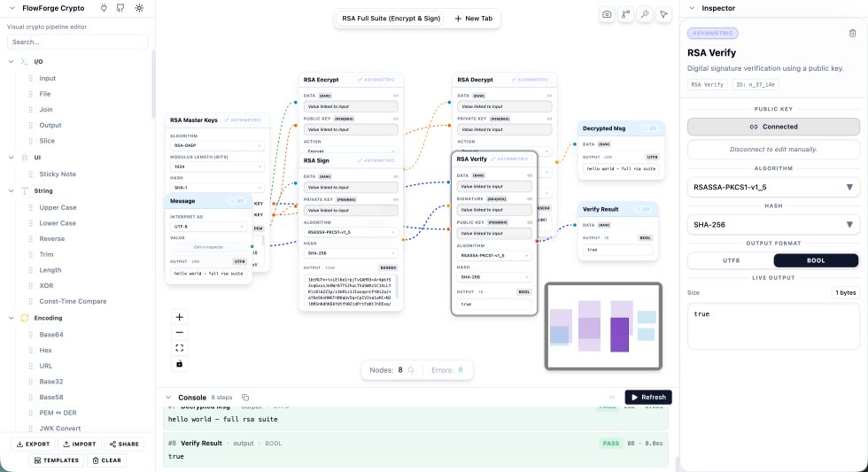Add the Join node from sidebar
868x472 pixels.
point(46,110)
